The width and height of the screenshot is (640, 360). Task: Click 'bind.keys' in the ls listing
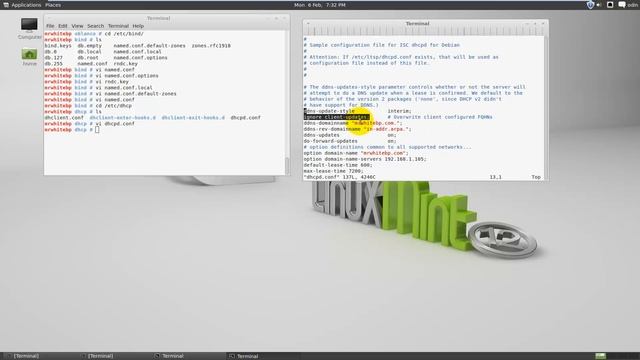pos(58,46)
